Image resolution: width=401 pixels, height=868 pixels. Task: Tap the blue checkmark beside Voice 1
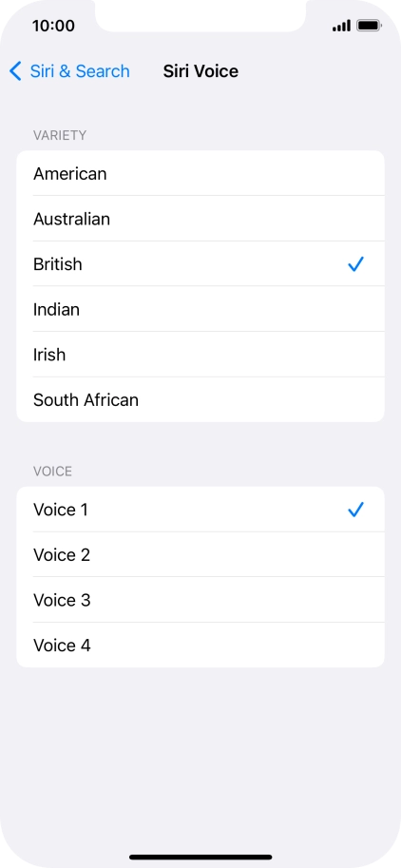coord(355,510)
